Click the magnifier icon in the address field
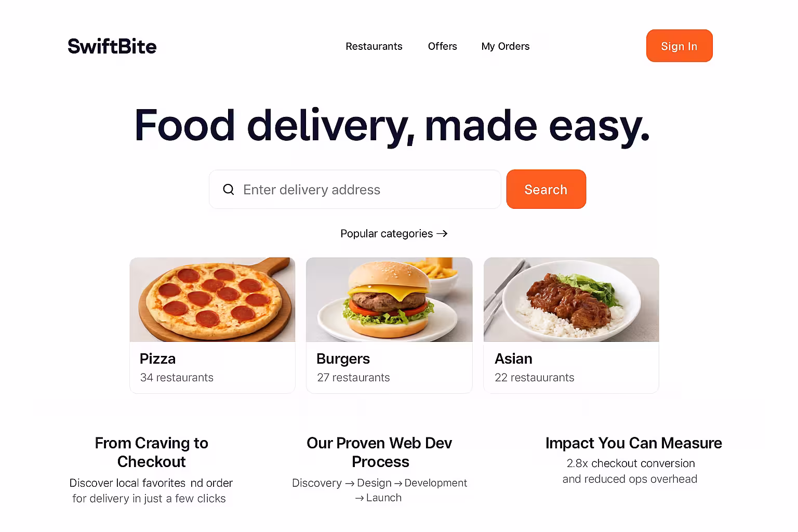This screenshot has height=532, width=798. (x=229, y=190)
